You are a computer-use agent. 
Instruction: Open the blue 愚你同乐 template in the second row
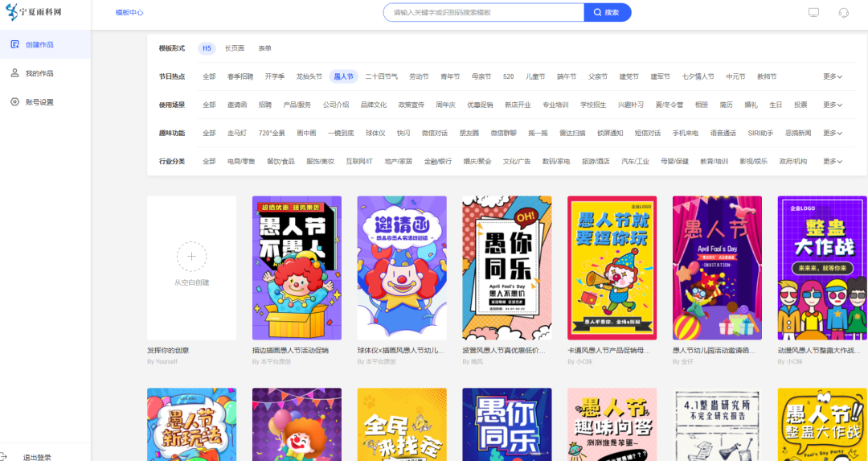[507, 425]
